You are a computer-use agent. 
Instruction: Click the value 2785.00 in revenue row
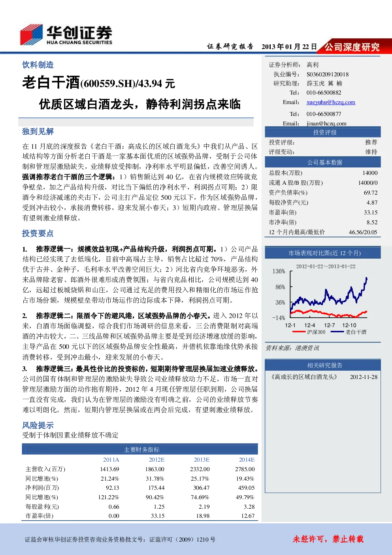pos(245,469)
